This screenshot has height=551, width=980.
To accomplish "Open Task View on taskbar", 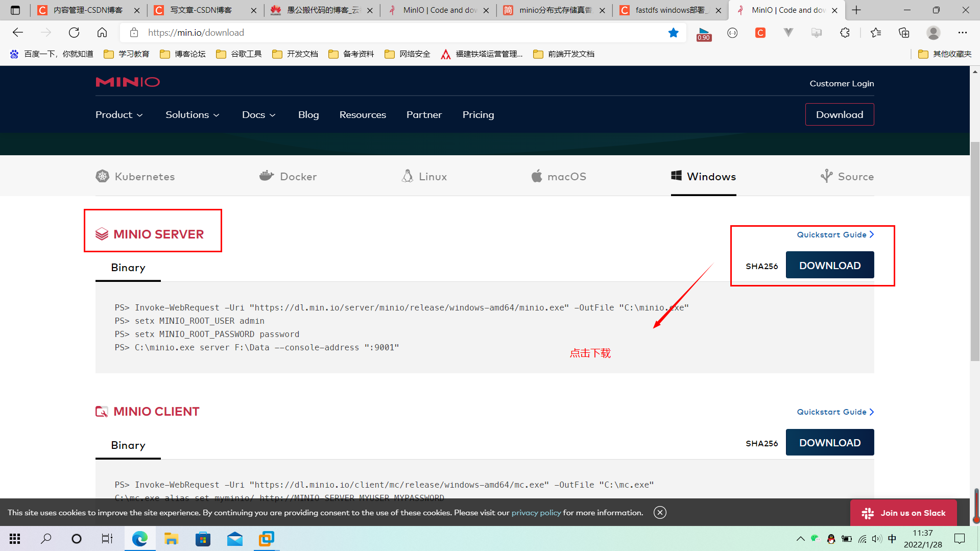I will click(107, 539).
